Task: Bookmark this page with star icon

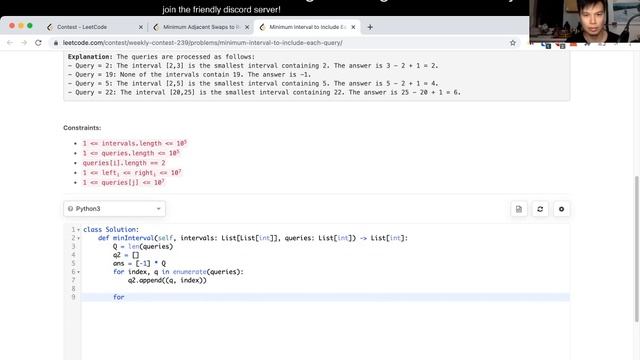Action: pyautogui.click(x=513, y=42)
